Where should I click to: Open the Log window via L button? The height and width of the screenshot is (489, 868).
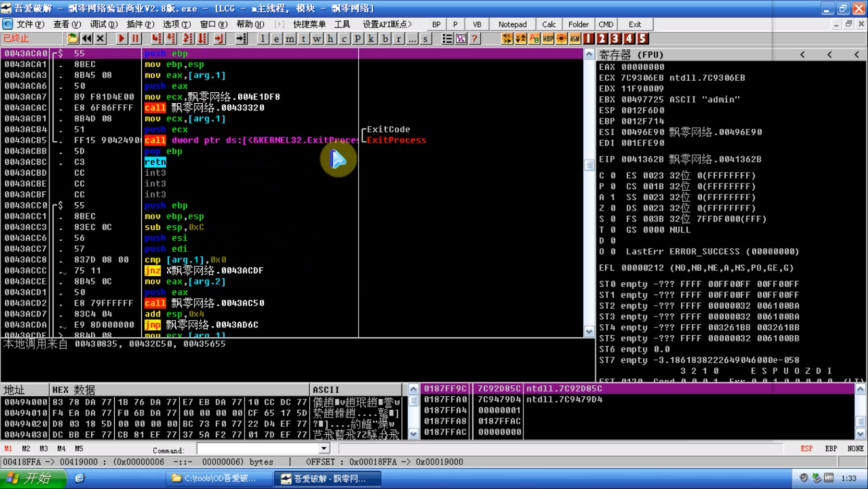[263, 39]
